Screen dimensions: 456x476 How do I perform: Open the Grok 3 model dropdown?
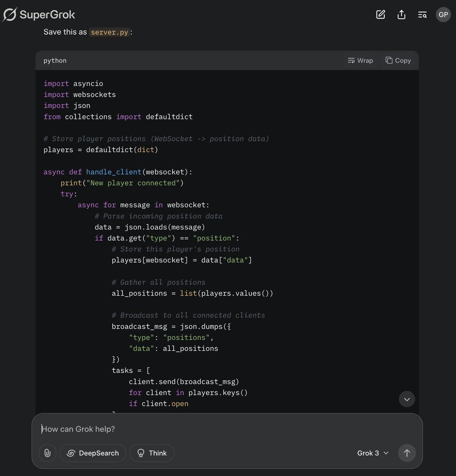(x=373, y=453)
